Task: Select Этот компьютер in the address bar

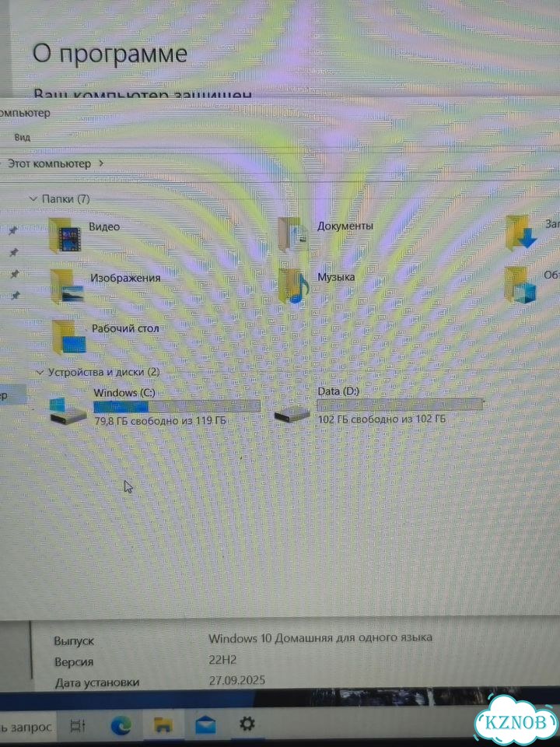Action: pyautogui.click(x=49, y=163)
